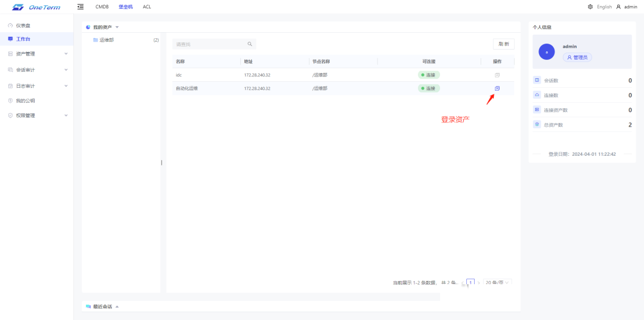Expand the 最近会话 panel
644x320 pixels.
[117, 306]
